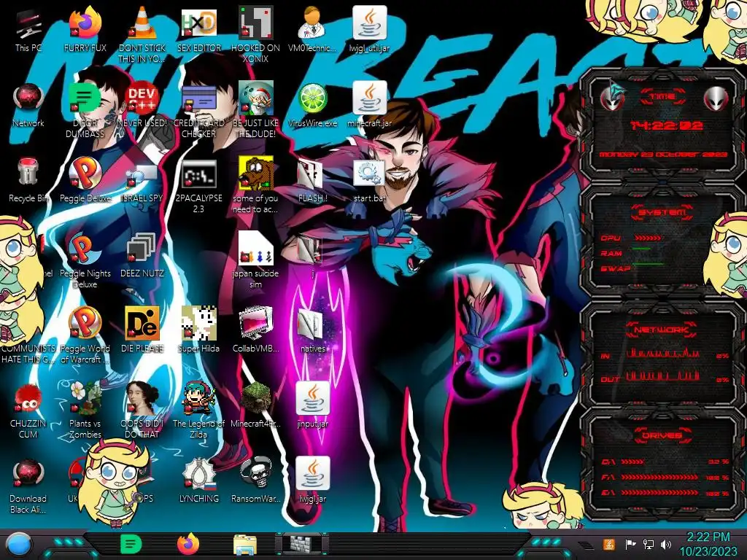747x560 pixels.
Task: Select the Minecraft4Fr grass block icon
Action: (x=256, y=405)
